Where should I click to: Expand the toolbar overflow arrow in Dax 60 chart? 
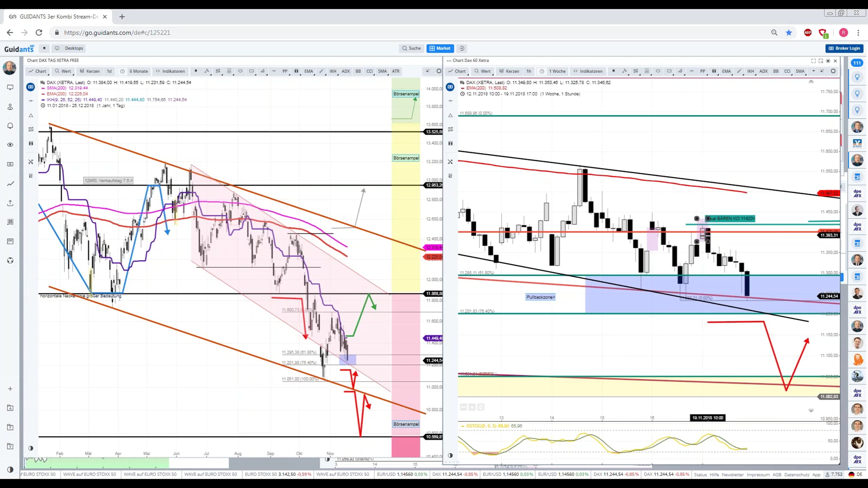click(x=813, y=71)
